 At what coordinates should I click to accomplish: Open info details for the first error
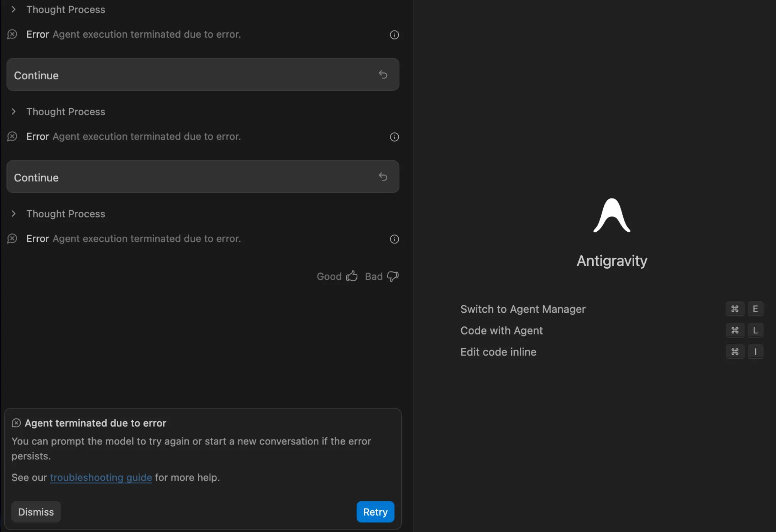394,35
